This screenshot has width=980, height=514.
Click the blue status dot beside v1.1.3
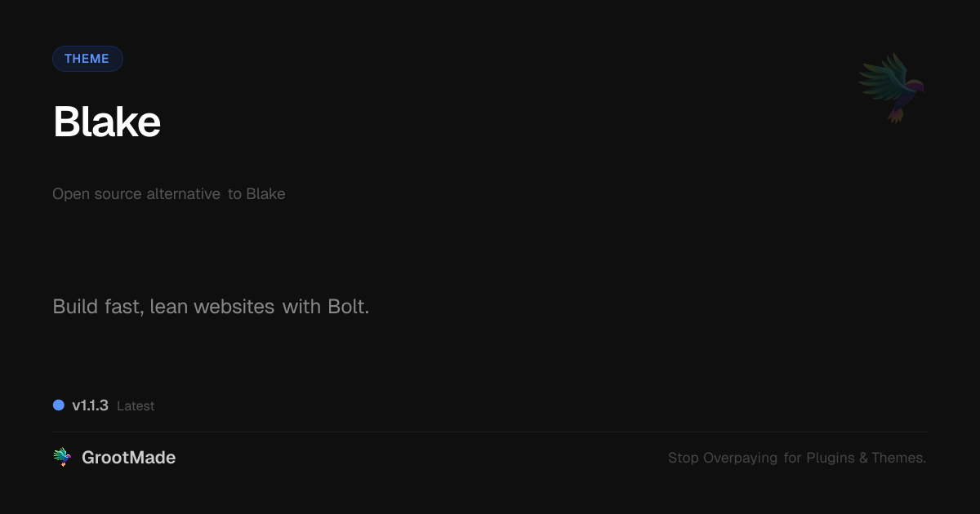(59, 405)
